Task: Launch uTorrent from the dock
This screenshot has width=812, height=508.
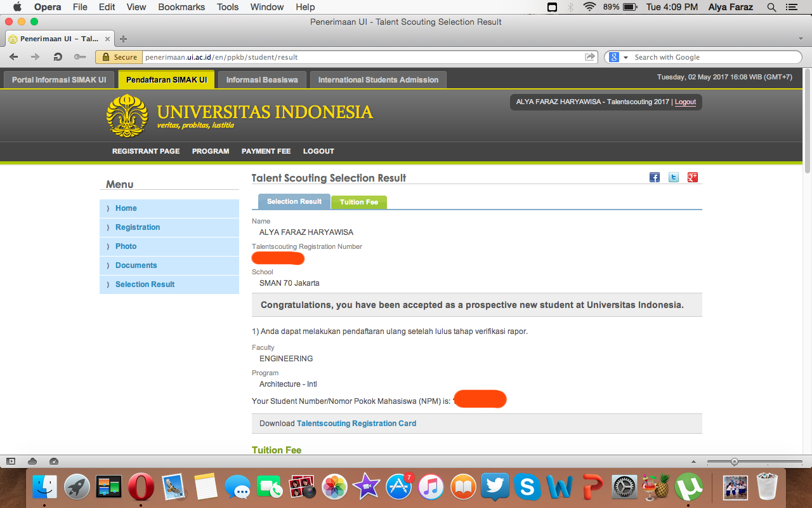Action: pos(690,486)
